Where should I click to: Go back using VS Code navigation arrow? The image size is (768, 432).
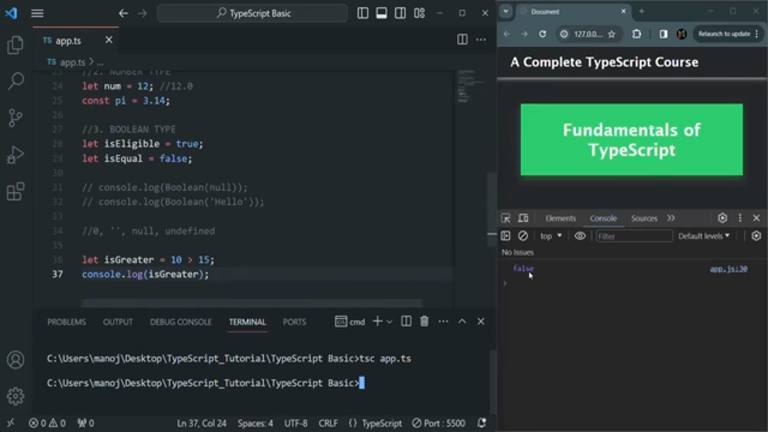[123, 13]
